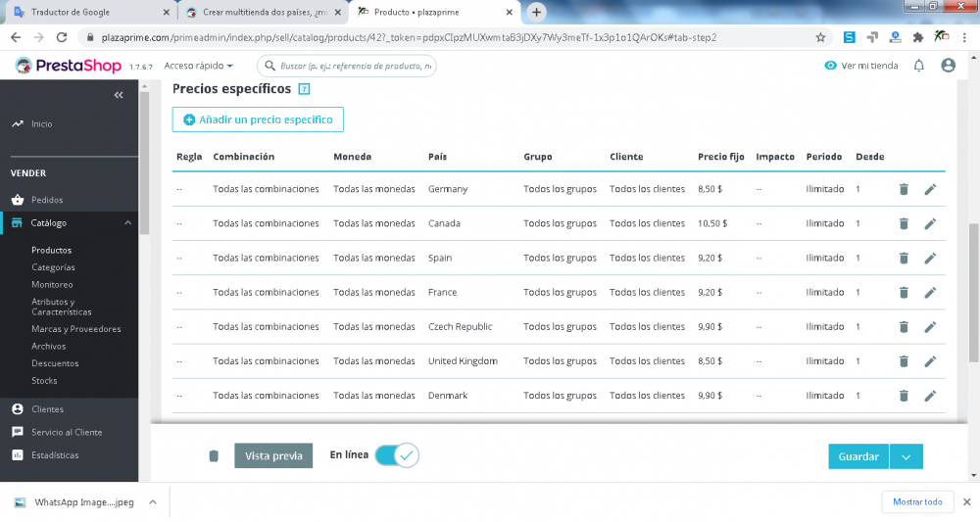Select Stocks submenu item
Image resolution: width=980 pixels, height=522 pixels.
point(44,380)
